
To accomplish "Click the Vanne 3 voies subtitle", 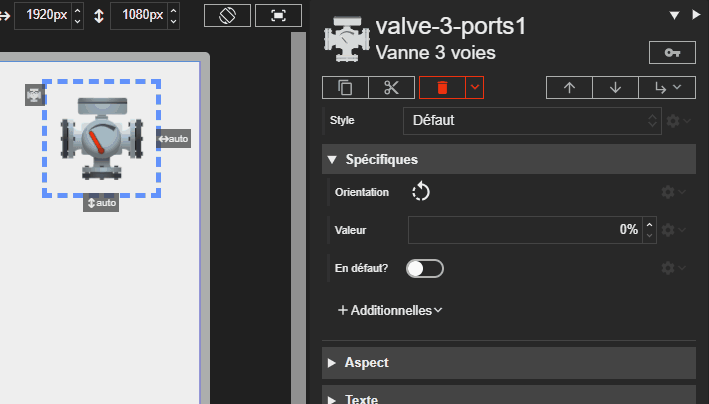I will click(x=435, y=53).
